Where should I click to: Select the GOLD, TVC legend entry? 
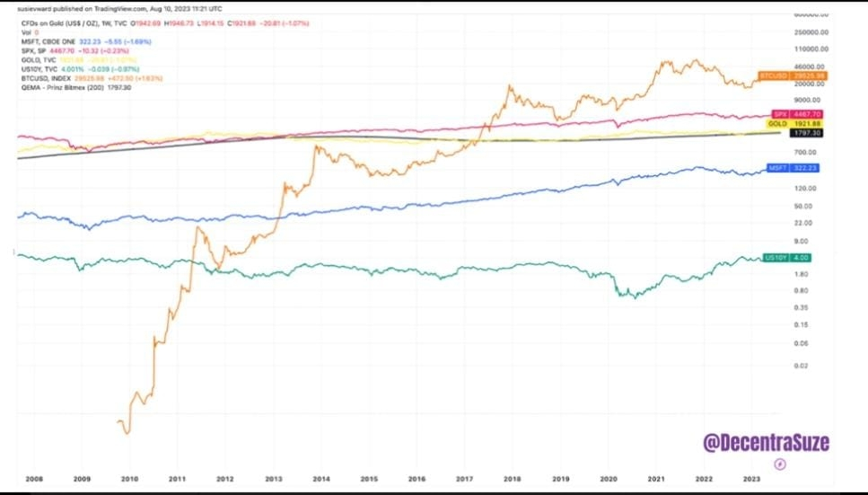(39, 60)
